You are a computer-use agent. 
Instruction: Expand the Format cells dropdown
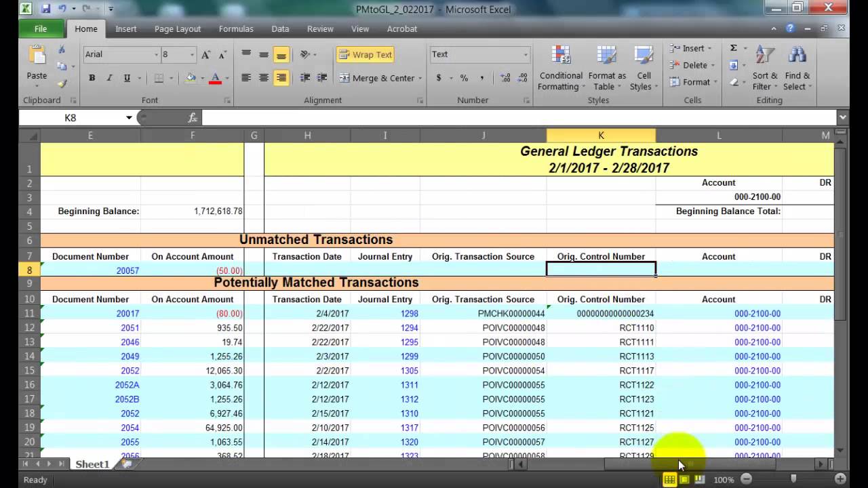tap(715, 82)
